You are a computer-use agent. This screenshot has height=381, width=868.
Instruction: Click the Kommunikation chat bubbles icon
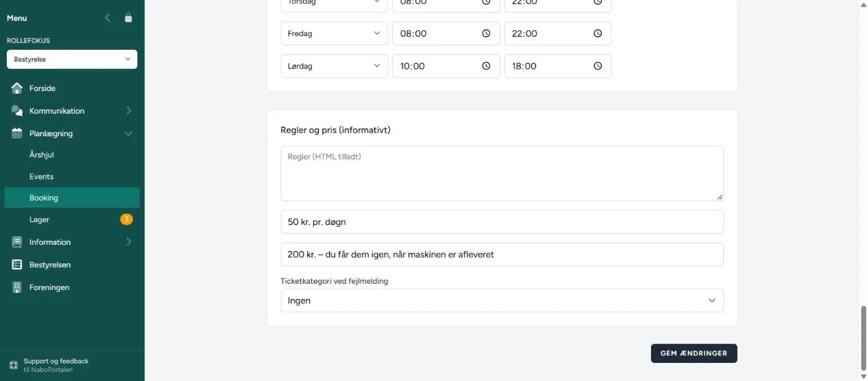[x=17, y=111]
